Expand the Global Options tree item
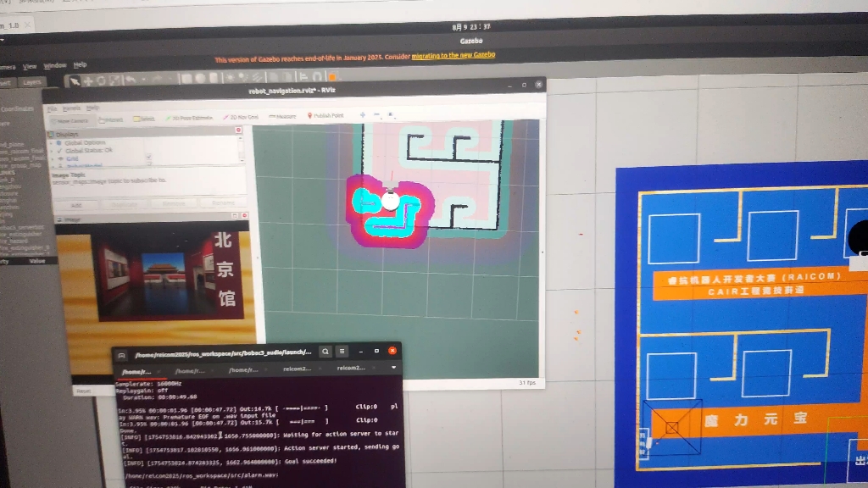This screenshot has width=868, height=488. click(x=52, y=143)
